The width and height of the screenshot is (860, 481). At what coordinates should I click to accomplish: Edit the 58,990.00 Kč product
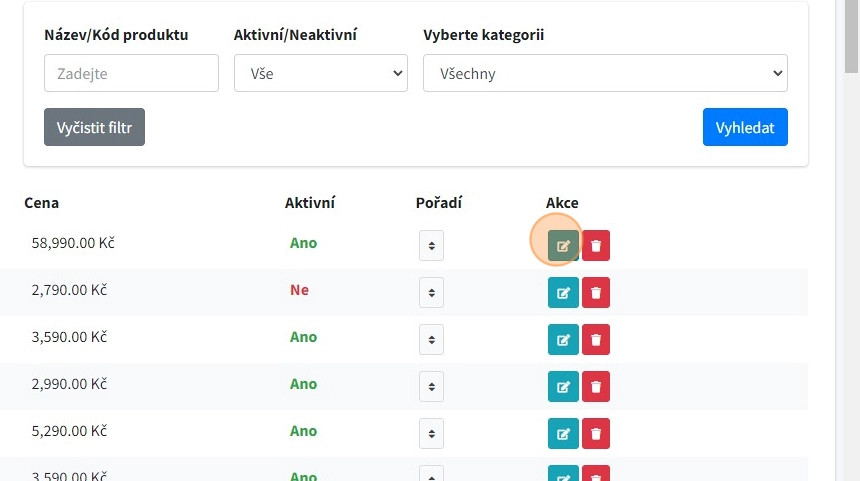[563, 245]
